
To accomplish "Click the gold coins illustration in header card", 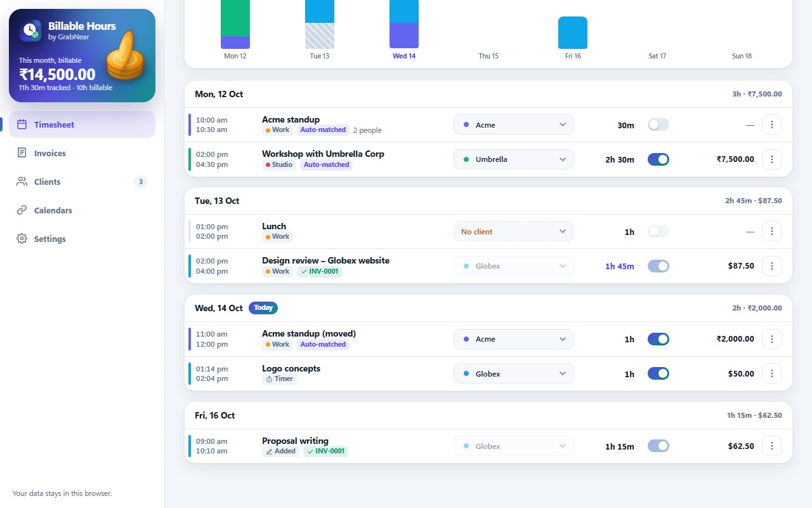I will (125, 57).
